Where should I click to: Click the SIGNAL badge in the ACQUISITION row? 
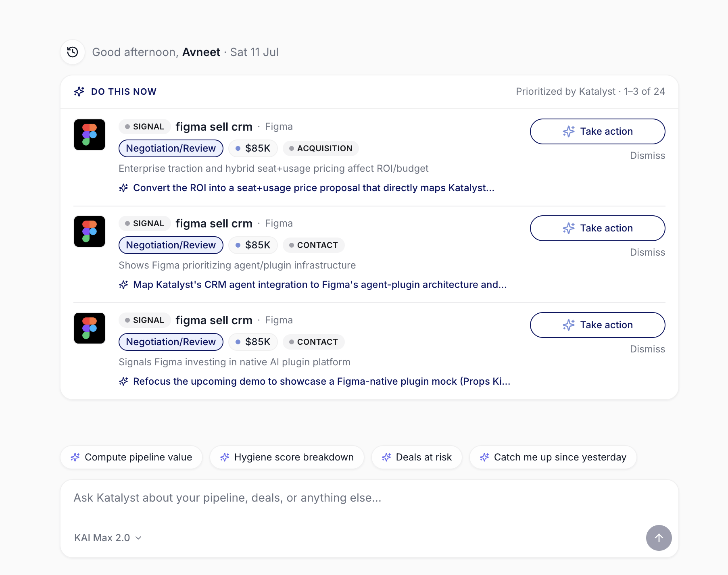point(145,127)
